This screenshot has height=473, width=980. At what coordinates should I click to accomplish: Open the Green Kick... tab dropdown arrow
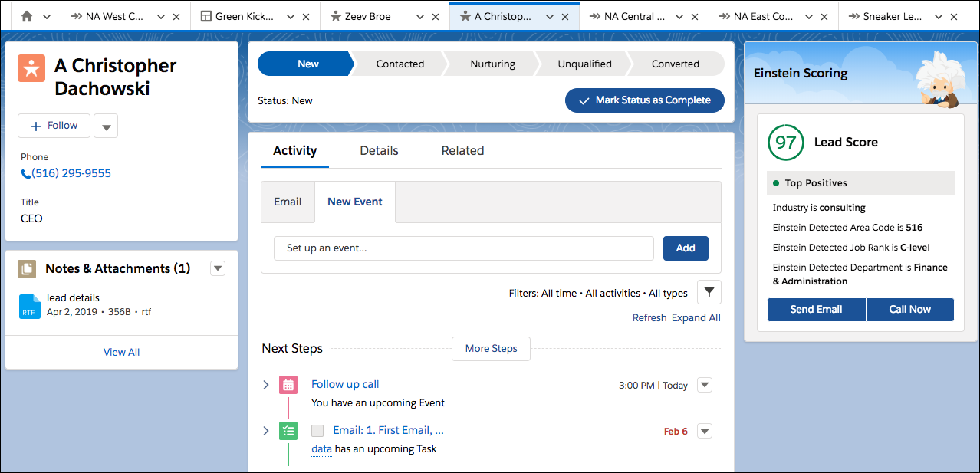pos(291,17)
